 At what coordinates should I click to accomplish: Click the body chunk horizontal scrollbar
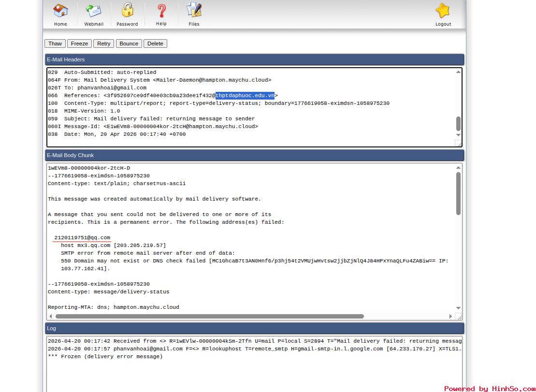209,317
